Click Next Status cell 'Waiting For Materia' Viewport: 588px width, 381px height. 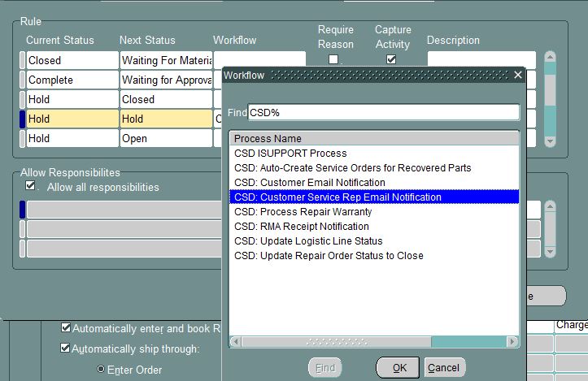tap(166, 60)
